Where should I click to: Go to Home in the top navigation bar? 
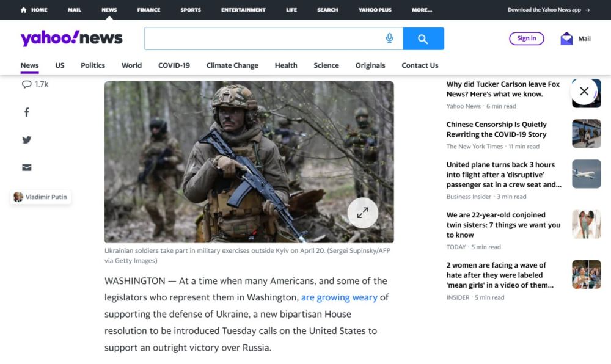click(34, 10)
